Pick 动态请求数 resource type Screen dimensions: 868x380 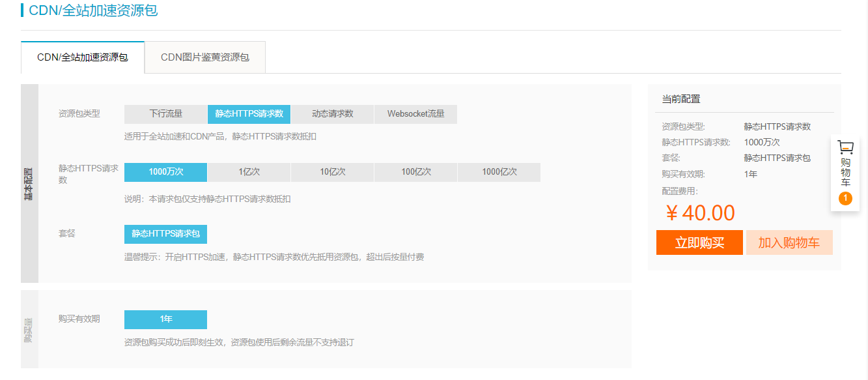click(x=332, y=114)
